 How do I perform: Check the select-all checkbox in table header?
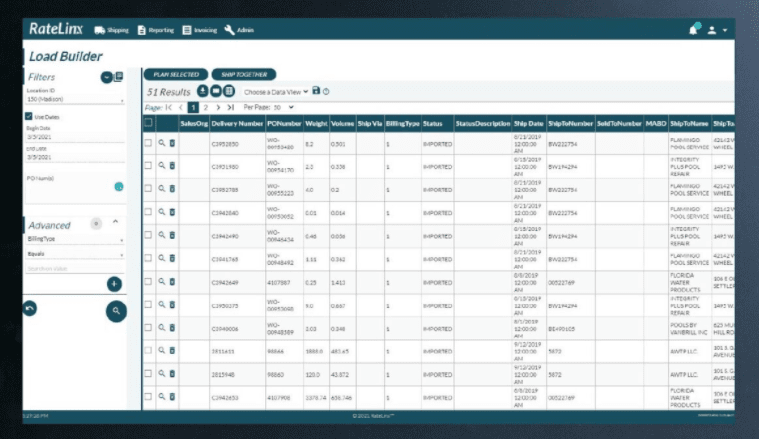coord(148,123)
